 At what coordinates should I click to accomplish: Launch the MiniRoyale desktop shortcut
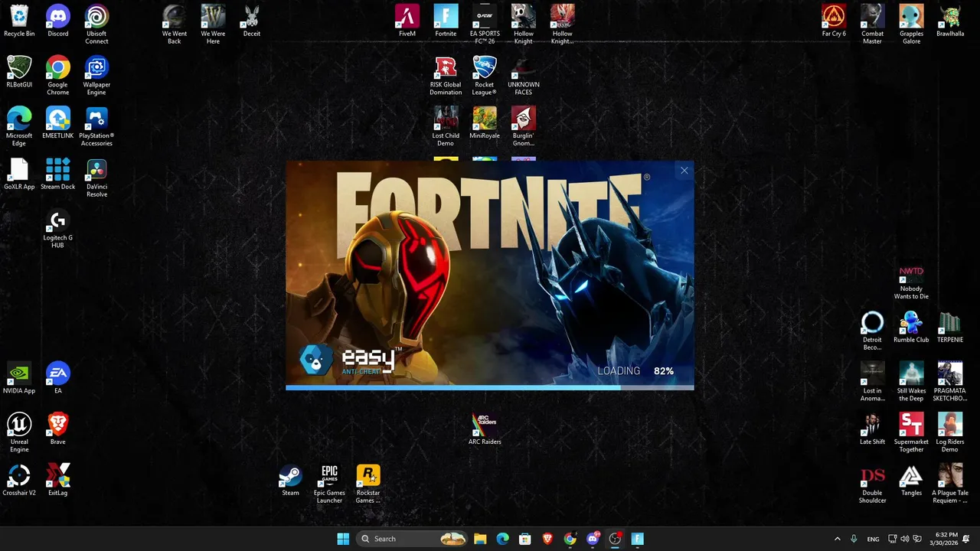(485, 122)
